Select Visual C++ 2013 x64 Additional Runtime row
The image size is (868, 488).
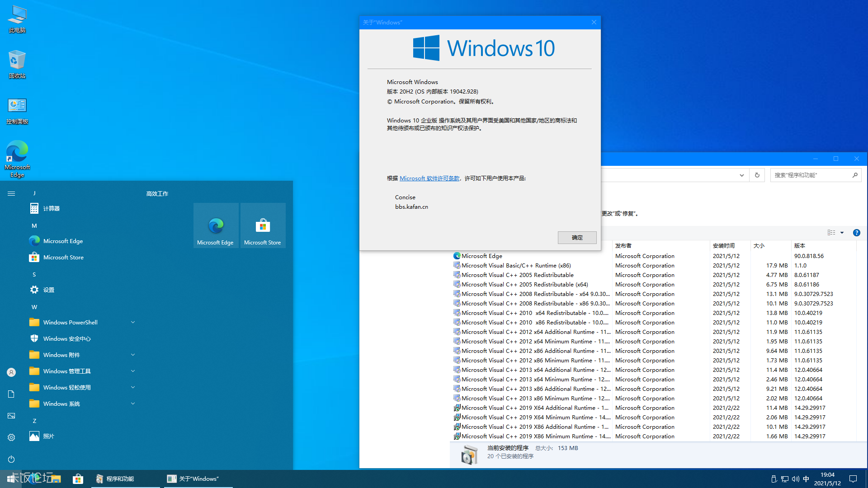654,370
